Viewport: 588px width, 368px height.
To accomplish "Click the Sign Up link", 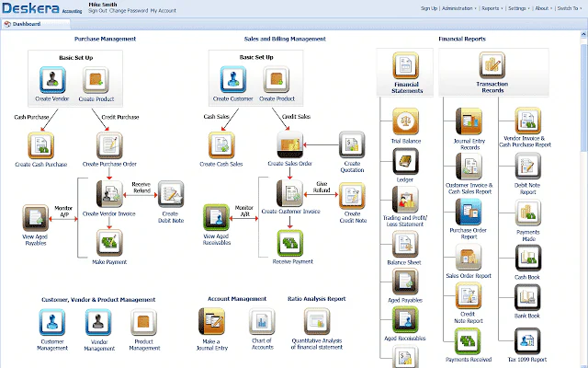I will tap(429, 8).
